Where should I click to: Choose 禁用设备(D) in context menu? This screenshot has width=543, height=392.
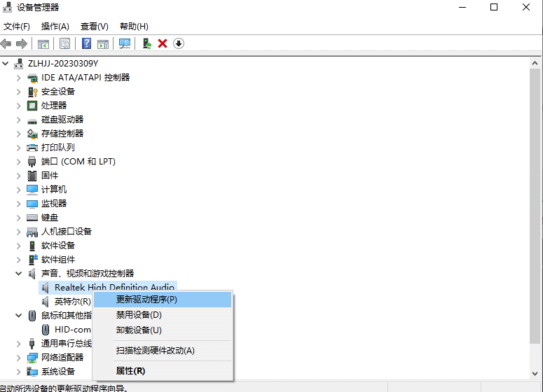point(163,315)
